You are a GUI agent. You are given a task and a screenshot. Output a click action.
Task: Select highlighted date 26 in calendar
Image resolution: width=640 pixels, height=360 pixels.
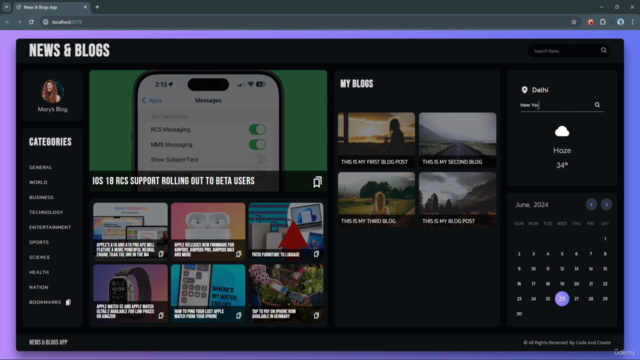562,299
